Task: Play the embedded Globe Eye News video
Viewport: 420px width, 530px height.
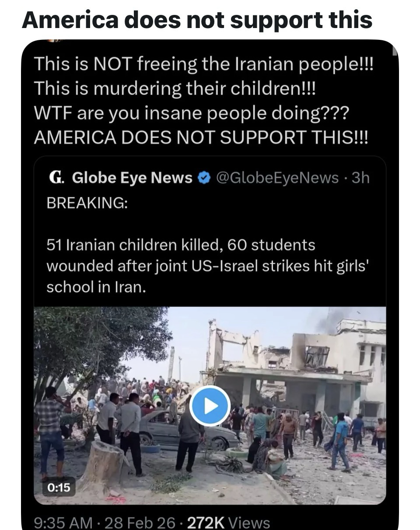Action: [x=210, y=406]
